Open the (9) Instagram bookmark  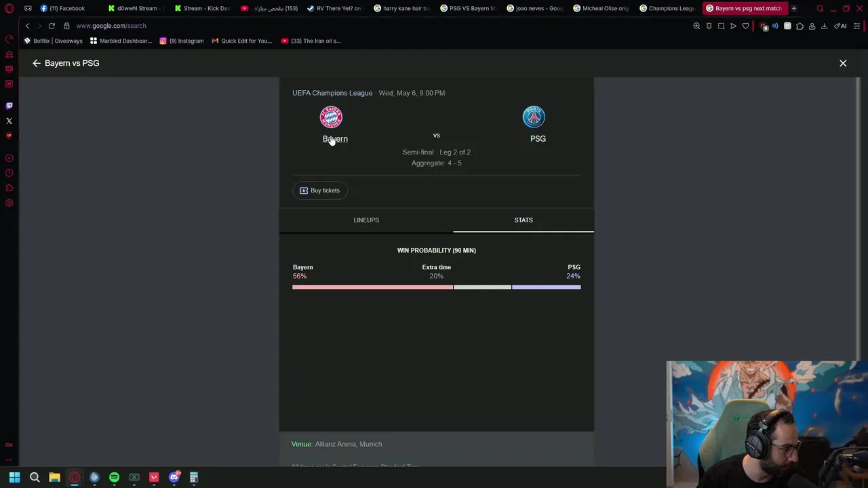pyautogui.click(x=182, y=41)
